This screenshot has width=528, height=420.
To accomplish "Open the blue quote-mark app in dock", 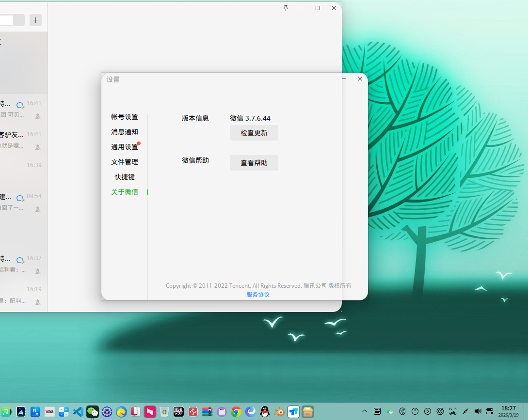I will [x=35, y=412].
